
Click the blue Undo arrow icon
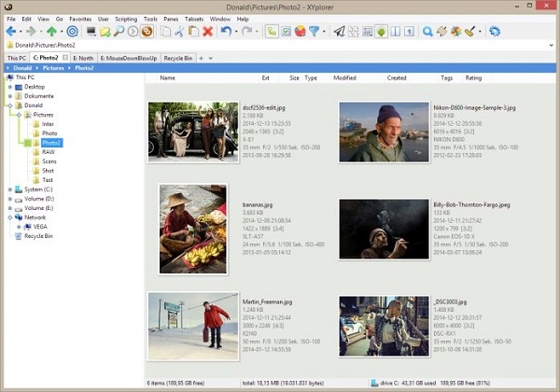point(226,31)
